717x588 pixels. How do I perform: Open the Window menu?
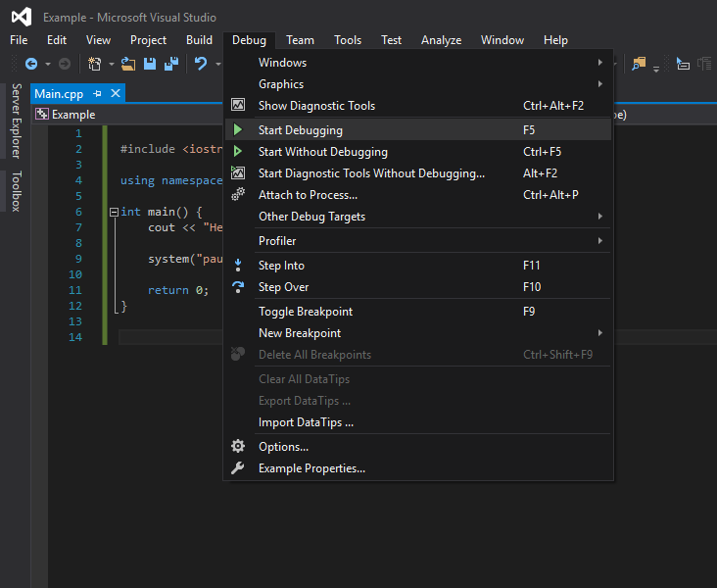502,40
